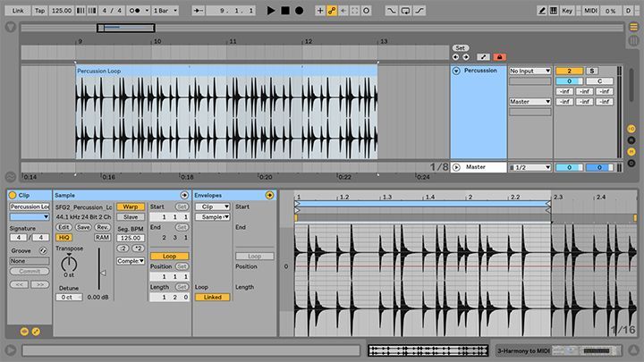644x362 pixels.
Task: Toggle the Follow arrow icon
Action: click(199, 11)
